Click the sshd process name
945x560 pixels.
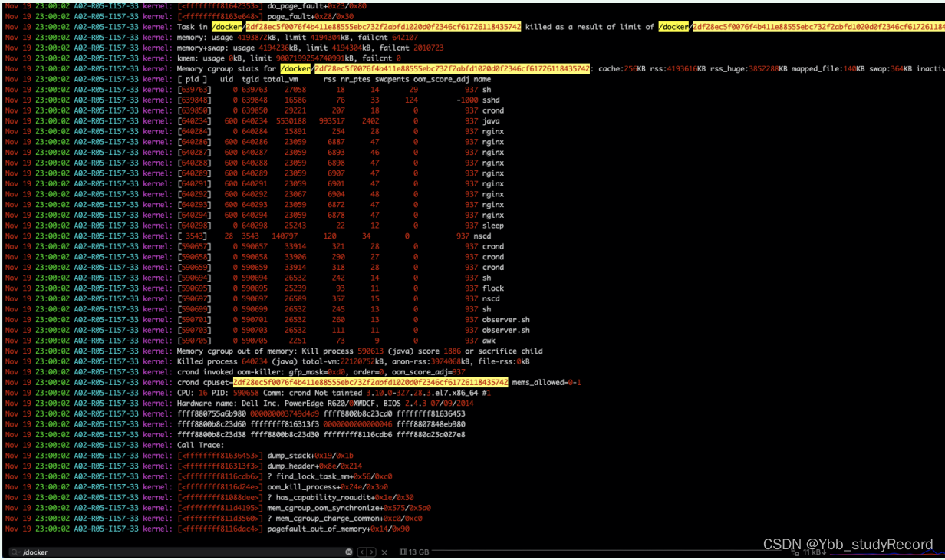click(491, 100)
